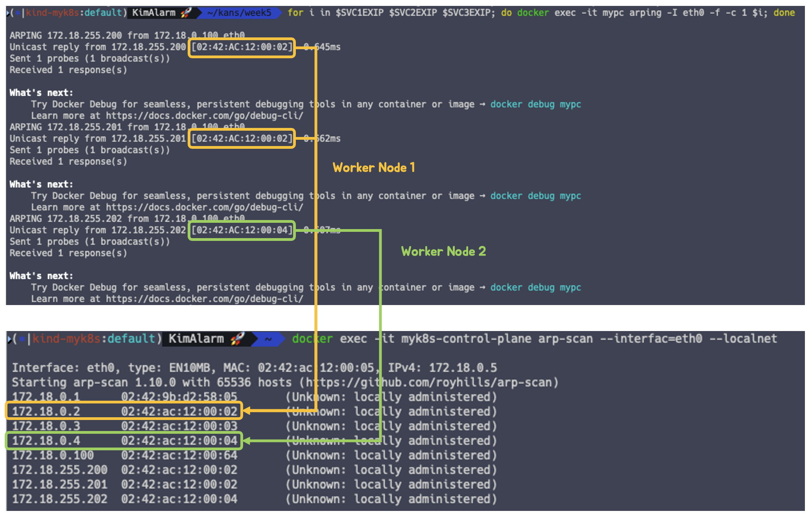Click the ~/kans/week5 path segment
This screenshot has width=812, height=518.
click(239, 13)
